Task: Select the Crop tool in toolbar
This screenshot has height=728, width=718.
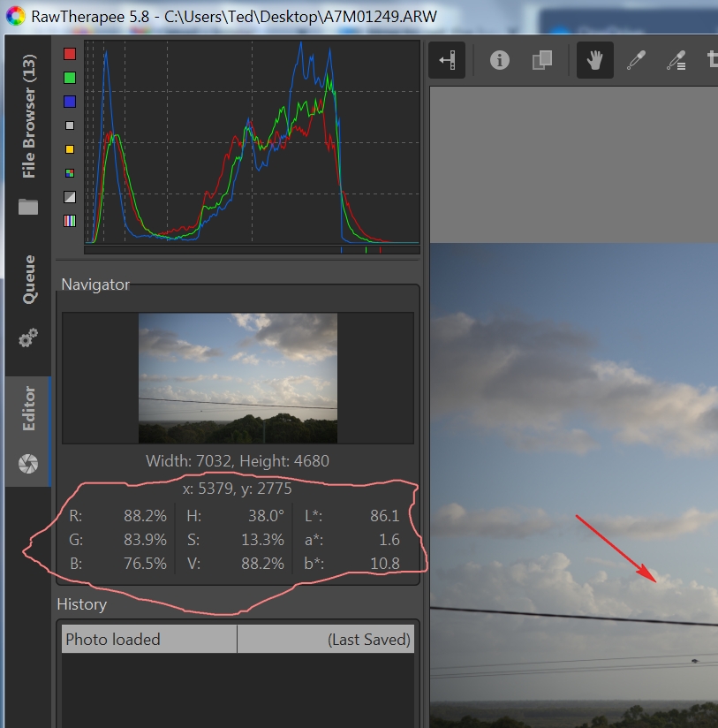Action: (x=712, y=60)
